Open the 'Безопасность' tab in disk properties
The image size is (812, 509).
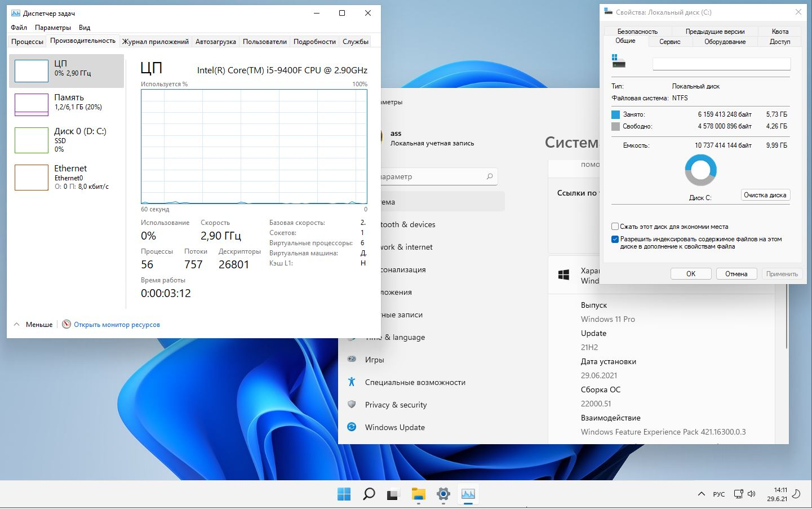(x=637, y=32)
